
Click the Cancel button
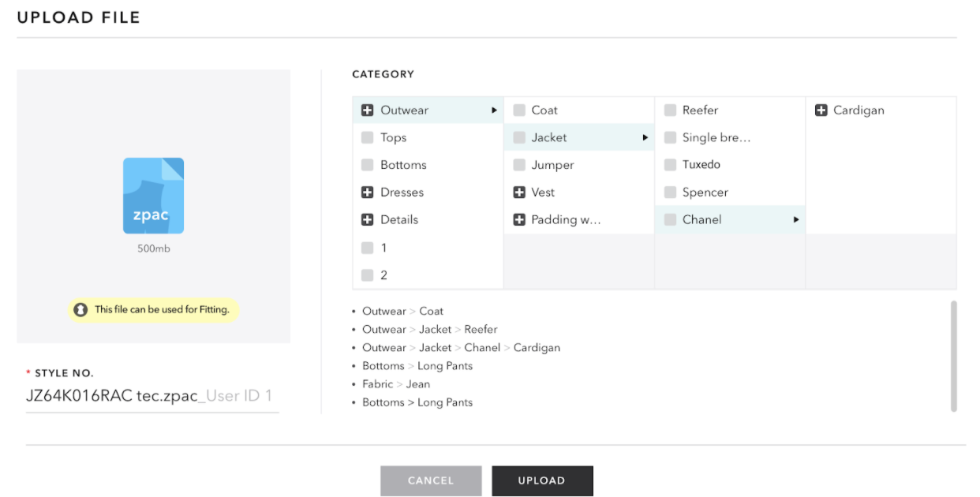pyautogui.click(x=431, y=480)
